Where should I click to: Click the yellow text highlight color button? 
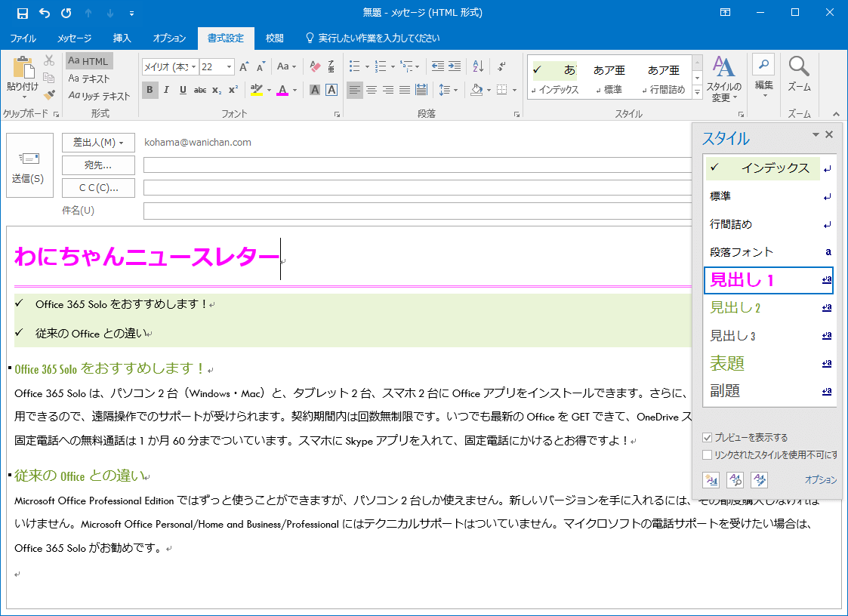(x=256, y=91)
